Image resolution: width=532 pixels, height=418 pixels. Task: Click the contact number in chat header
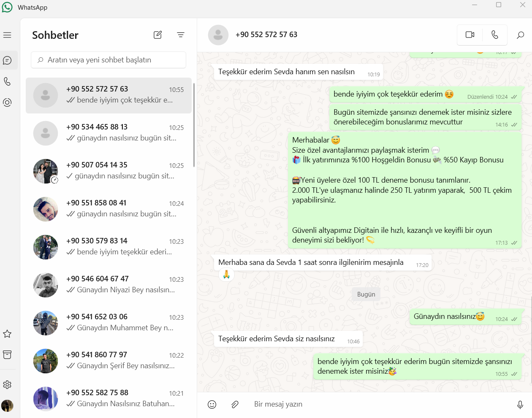pyautogui.click(x=266, y=35)
